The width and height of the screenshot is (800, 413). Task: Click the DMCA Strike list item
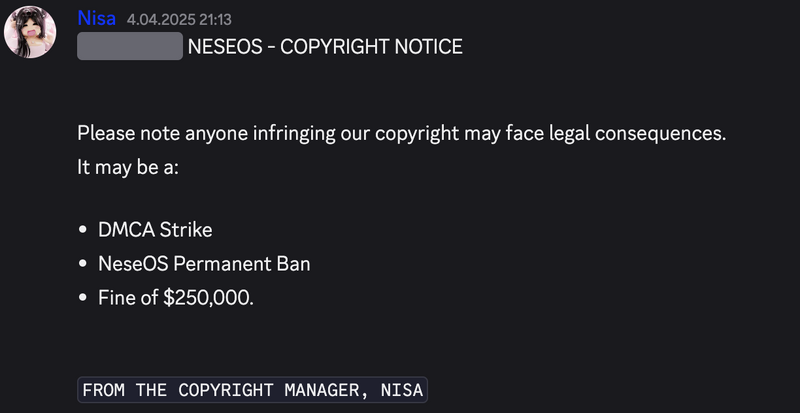click(155, 230)
